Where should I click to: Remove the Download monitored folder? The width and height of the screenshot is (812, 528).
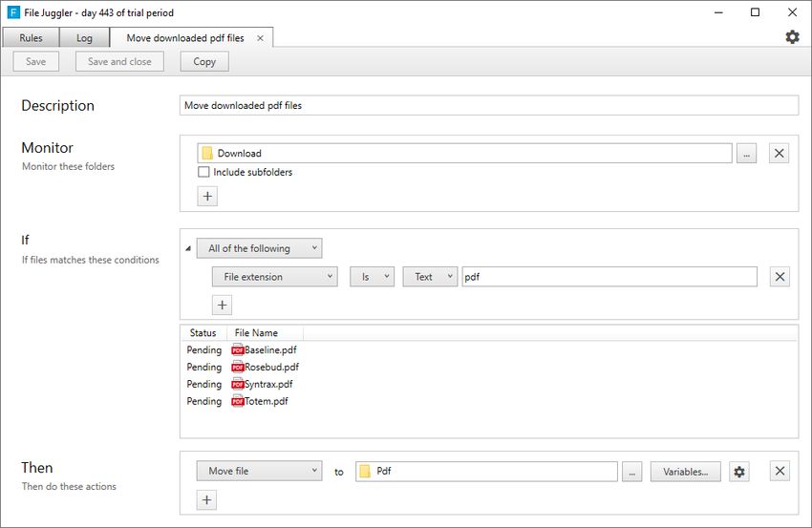click(x=779, y=153)
